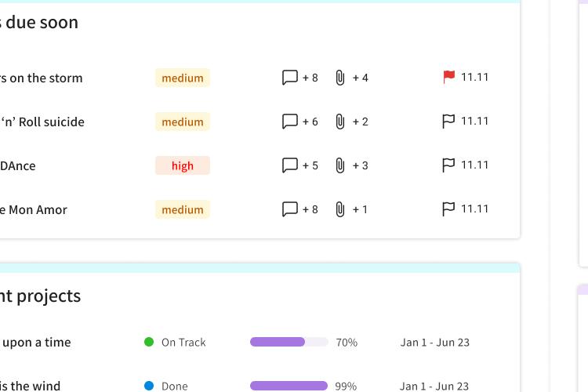The image size is (588, 392).
Task: Open comments on the storm task
Action: coord(290,78)
